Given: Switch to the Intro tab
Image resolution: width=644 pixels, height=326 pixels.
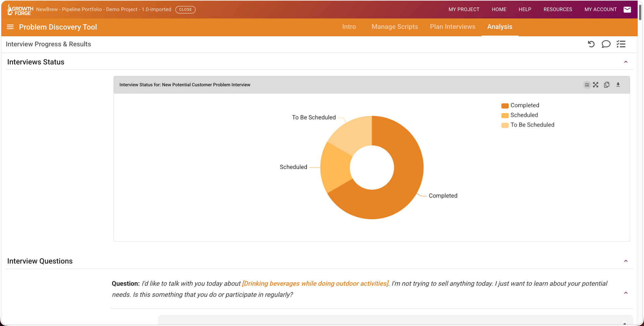Looking at the screenshot, I should (x=349, y=27).
